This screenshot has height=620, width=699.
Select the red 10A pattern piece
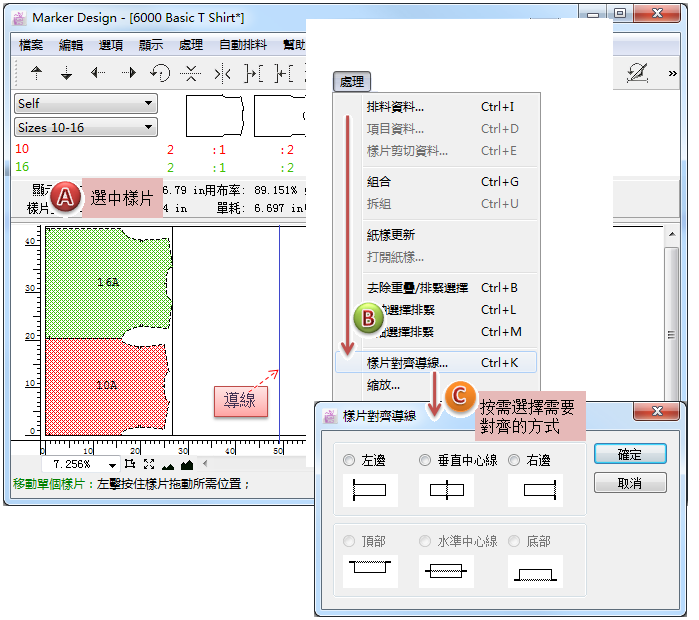(x=100, y=385)
